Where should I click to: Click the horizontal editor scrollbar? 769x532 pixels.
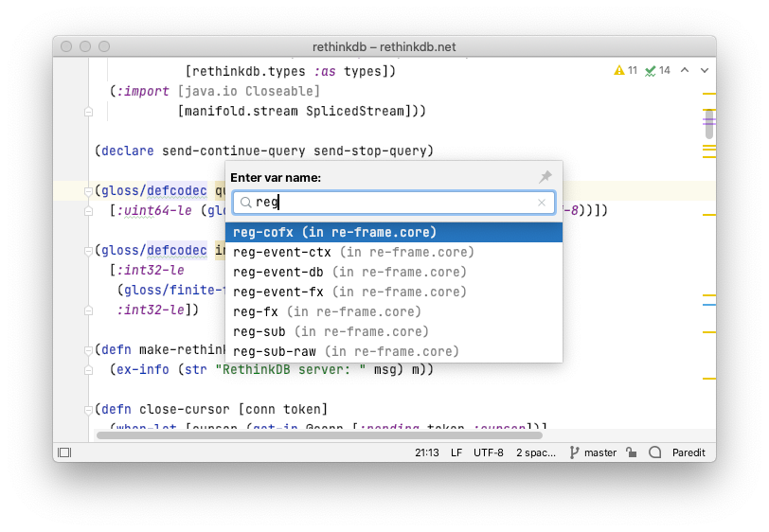319,435
